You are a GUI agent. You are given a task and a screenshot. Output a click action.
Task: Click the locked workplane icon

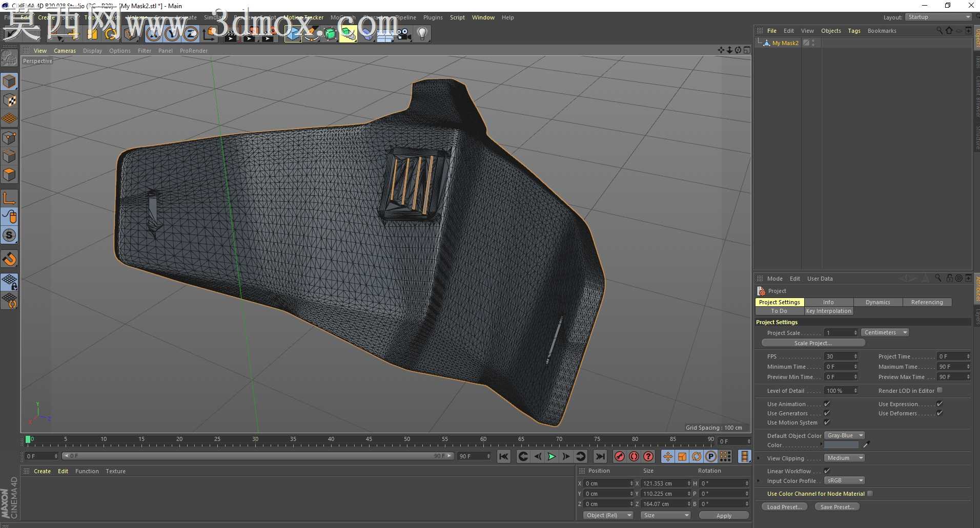9,282
